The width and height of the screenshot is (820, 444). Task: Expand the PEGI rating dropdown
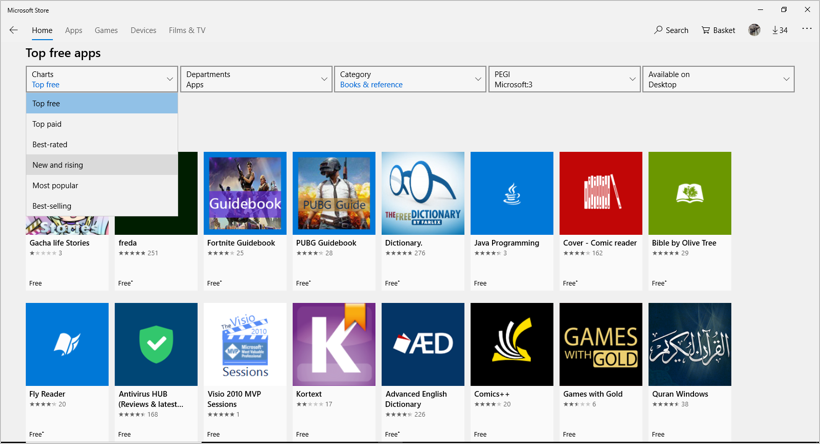(x=564, y=79)
